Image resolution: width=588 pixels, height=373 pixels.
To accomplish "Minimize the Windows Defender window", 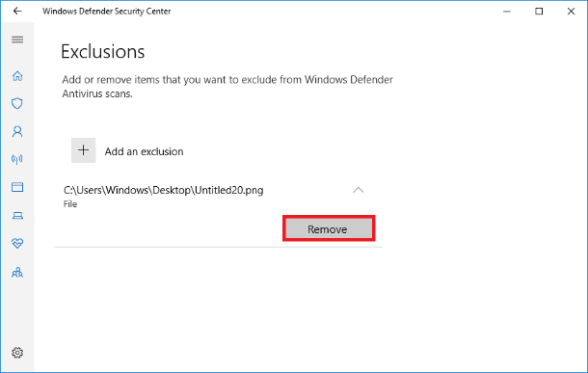I will (507, 12).
